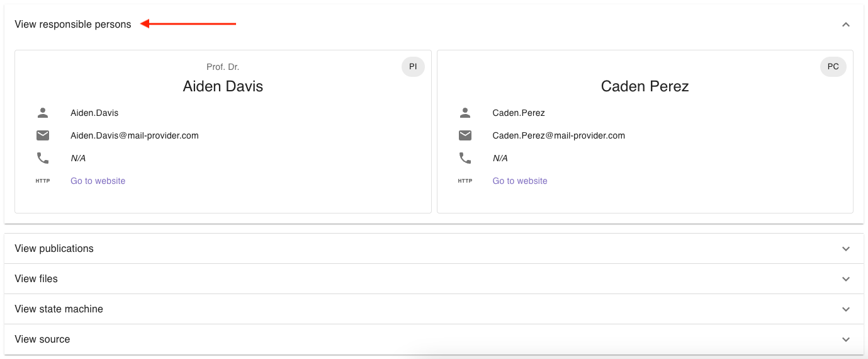Click HTTP icon in Aiden Davis card

click(43, 181)
